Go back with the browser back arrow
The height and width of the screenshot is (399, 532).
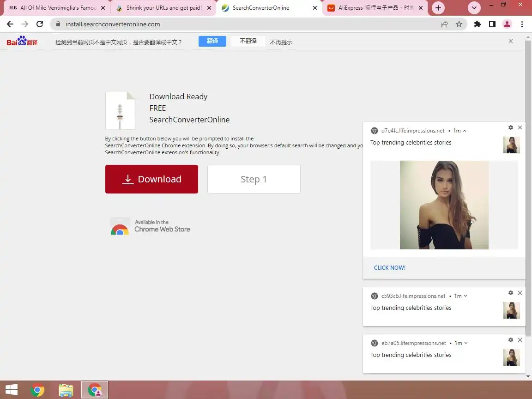(10, 24)
